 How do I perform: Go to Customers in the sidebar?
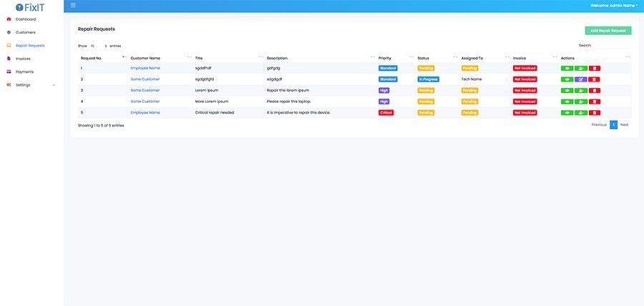(26, 32)
